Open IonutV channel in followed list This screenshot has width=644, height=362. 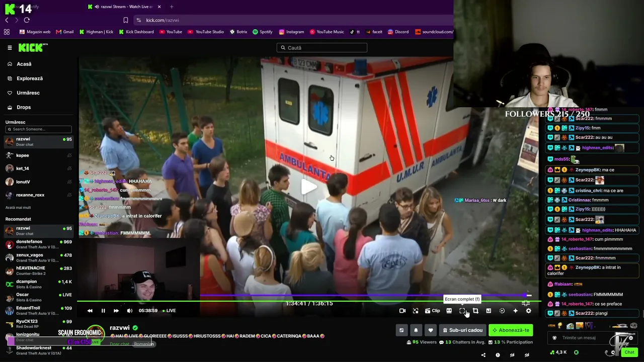pyautogui.click(x=39, y=182)
